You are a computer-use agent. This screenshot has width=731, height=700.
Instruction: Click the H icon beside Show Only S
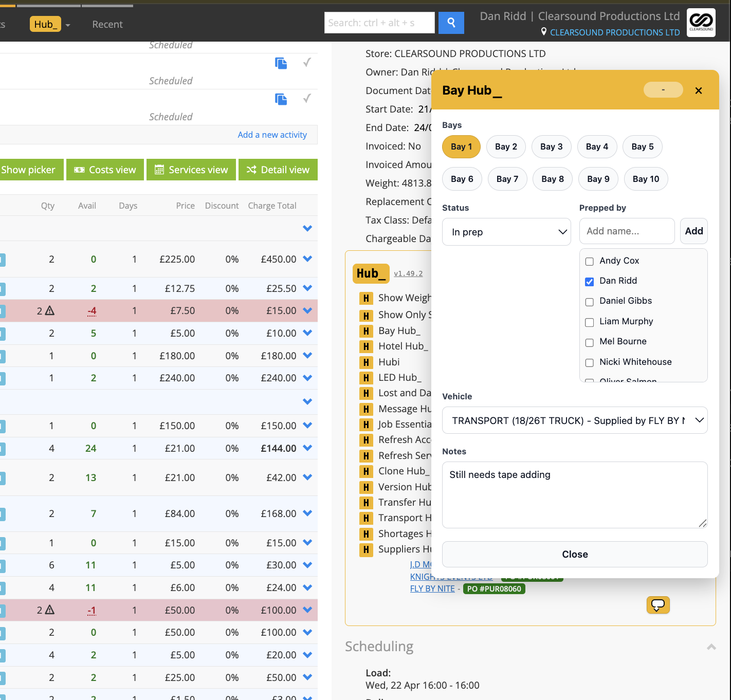click(x=366, y=316)
